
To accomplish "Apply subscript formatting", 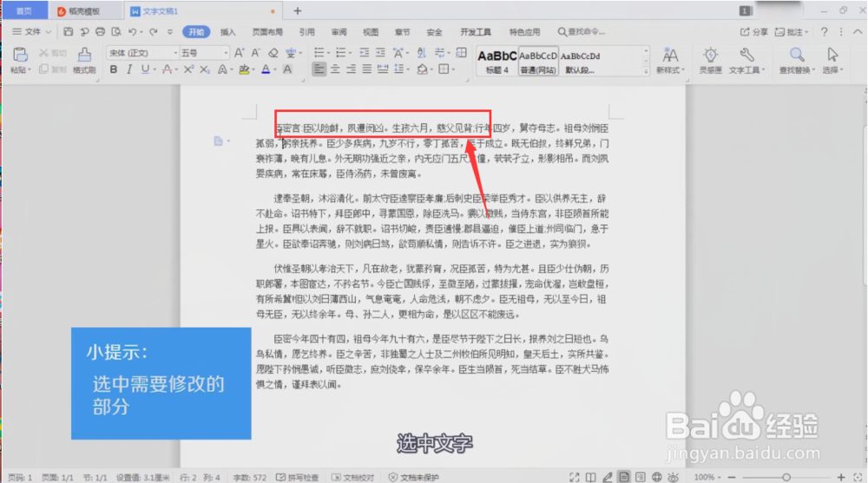I will pos(205,69).
